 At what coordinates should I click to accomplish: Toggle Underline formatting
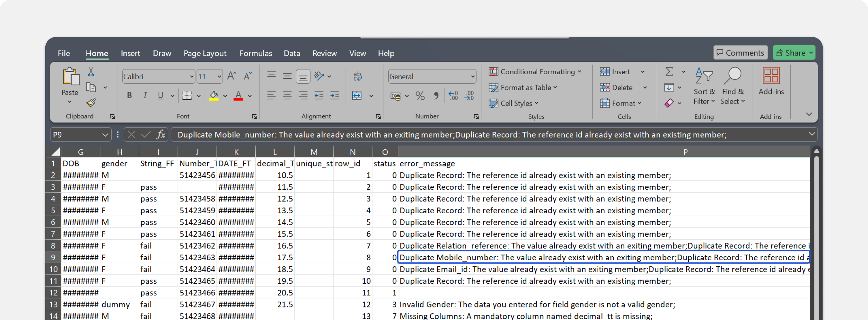pos(160,96)
